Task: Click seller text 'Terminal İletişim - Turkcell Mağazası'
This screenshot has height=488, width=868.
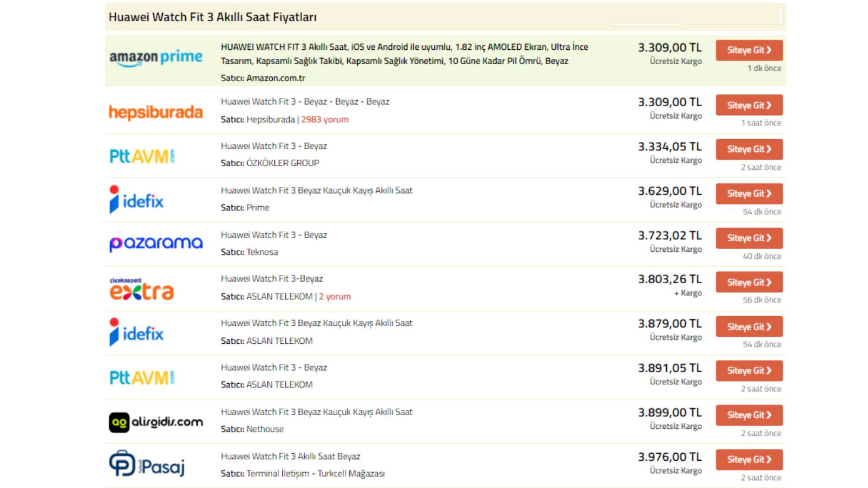Action: (316, 474)
